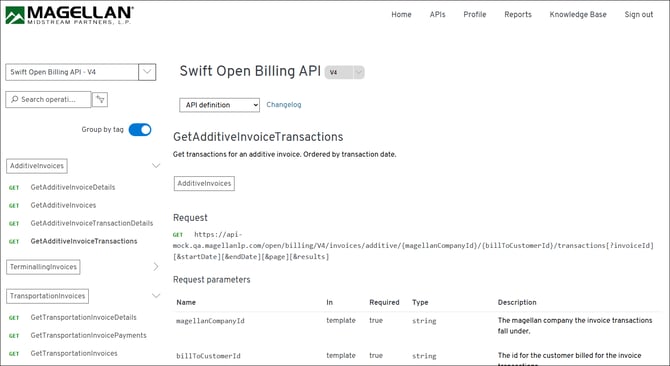Open the V4 version dropdown beside title
Screen dimensions: 670x366
click(344, 72)
